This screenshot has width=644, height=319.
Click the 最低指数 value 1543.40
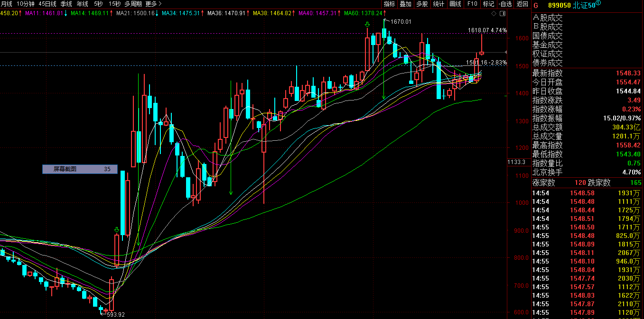628,155
